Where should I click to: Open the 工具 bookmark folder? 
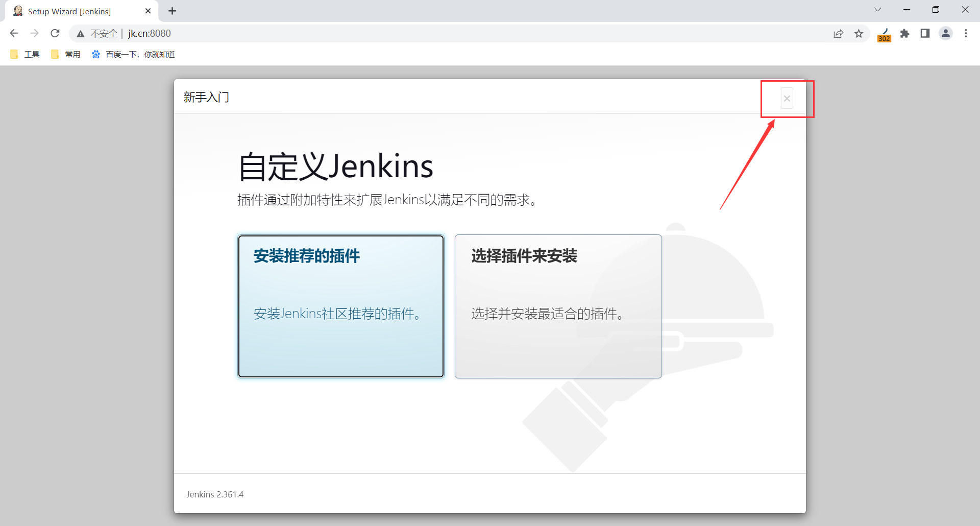pos(25,54)
